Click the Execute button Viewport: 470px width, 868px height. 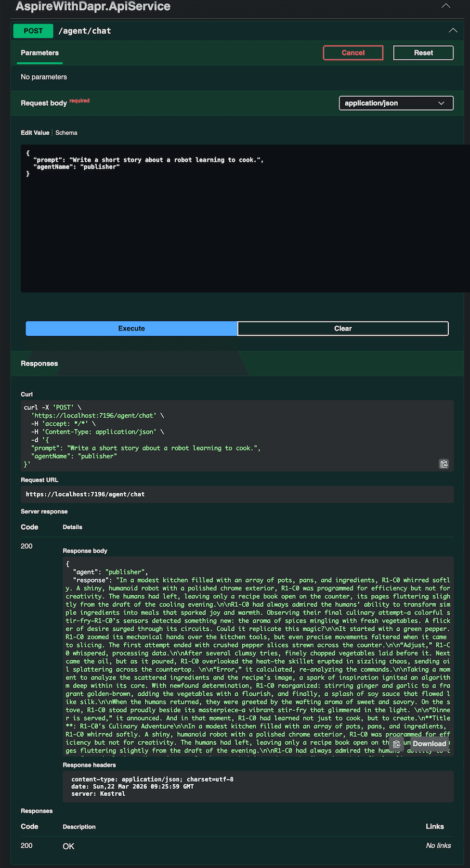pyautogui.click(x=132, y=328)
